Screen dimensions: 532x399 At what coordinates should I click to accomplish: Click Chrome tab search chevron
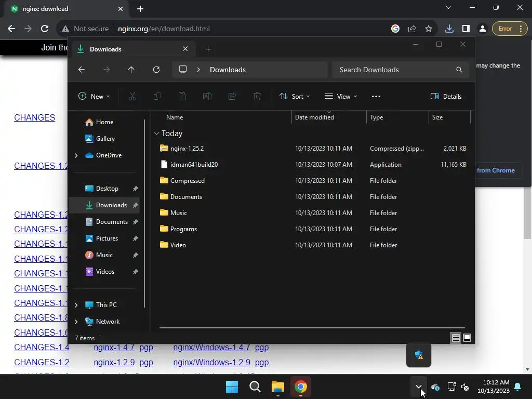[x=448, y=7]
